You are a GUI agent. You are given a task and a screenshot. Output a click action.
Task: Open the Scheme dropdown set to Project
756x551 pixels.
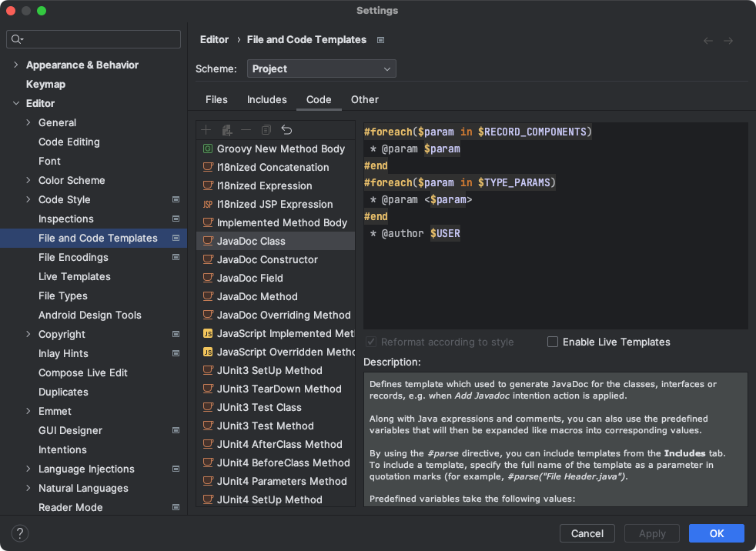click(322, 68)
